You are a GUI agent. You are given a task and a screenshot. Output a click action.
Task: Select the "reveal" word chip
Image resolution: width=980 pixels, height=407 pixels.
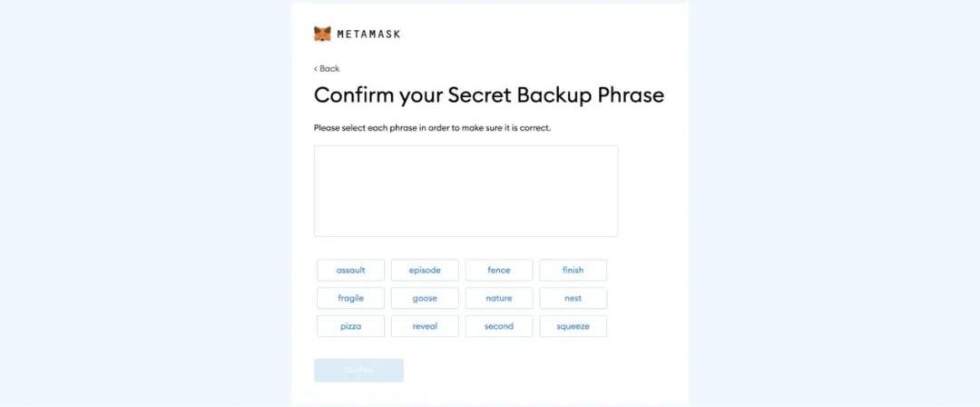pos(425,326)
